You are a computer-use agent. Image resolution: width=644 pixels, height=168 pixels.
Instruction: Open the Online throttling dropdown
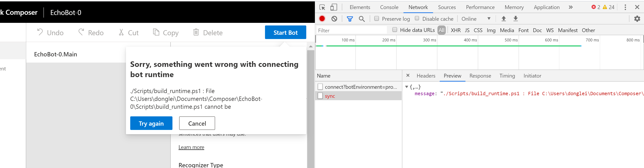[476, 19]
